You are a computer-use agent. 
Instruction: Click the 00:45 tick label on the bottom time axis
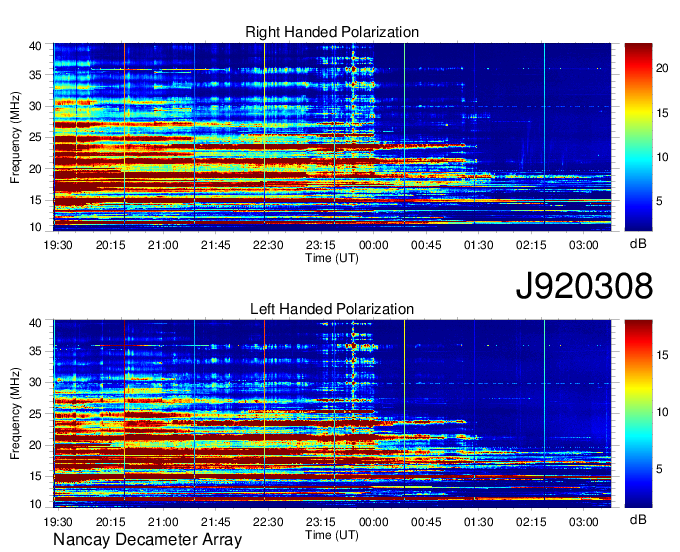426,522
